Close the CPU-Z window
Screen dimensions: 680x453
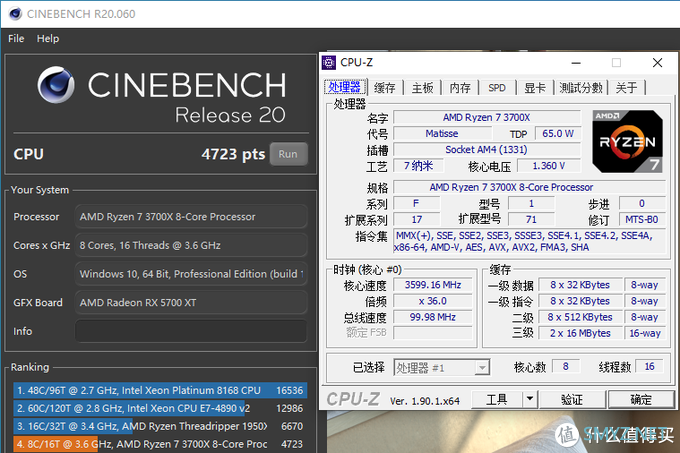pyautogui.click(x=657, y=63)
